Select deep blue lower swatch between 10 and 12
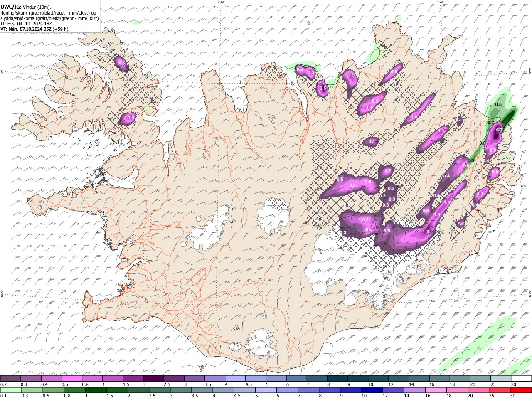The image size is (532, 399). 372,390
